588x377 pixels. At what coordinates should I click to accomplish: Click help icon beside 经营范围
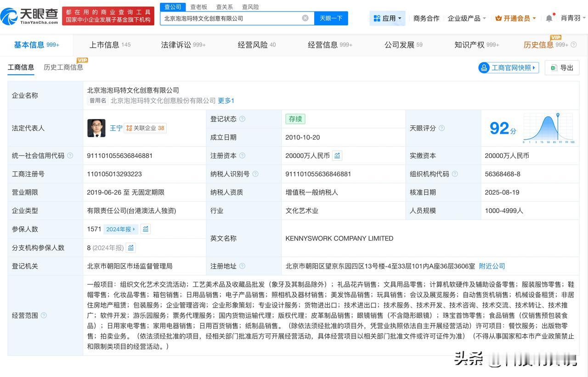point(44,315)
